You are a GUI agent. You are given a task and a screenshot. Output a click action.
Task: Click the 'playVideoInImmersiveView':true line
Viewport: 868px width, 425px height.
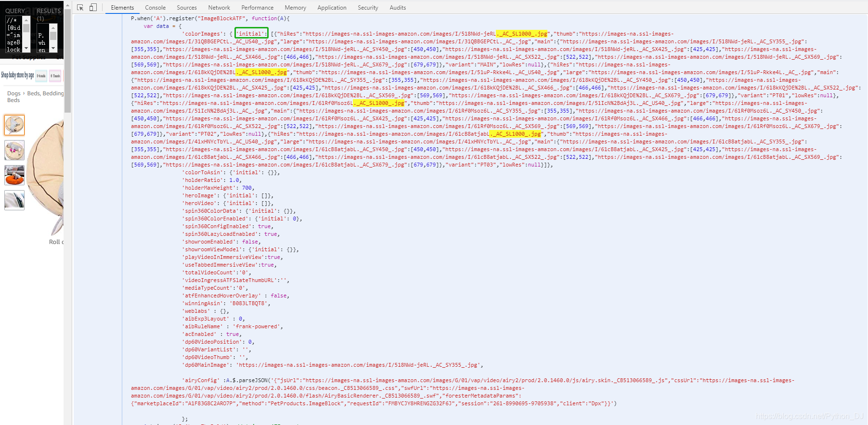[x=233, y=257]
